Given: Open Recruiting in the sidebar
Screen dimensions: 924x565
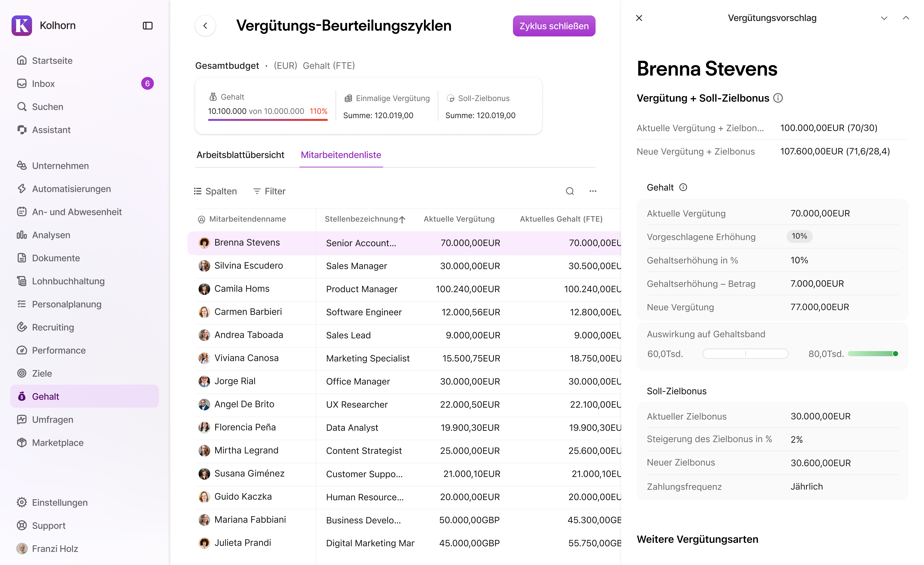Looking at the screenshot, I should [53, 327].
